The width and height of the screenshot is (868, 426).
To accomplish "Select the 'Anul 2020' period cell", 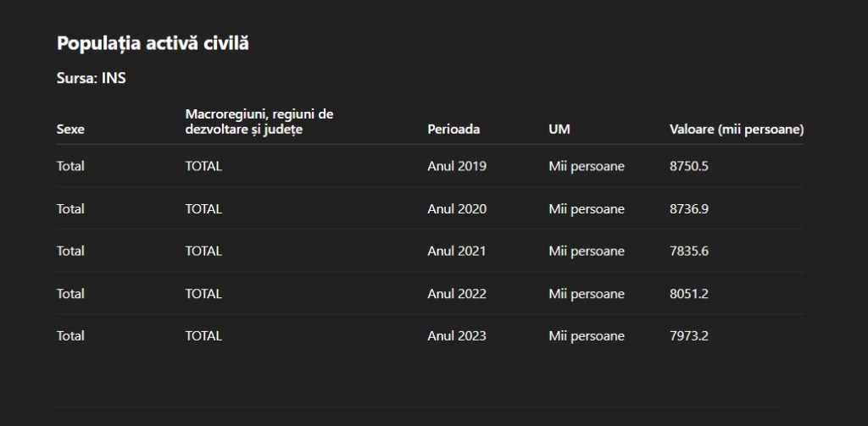I will (x=457, y=208).
